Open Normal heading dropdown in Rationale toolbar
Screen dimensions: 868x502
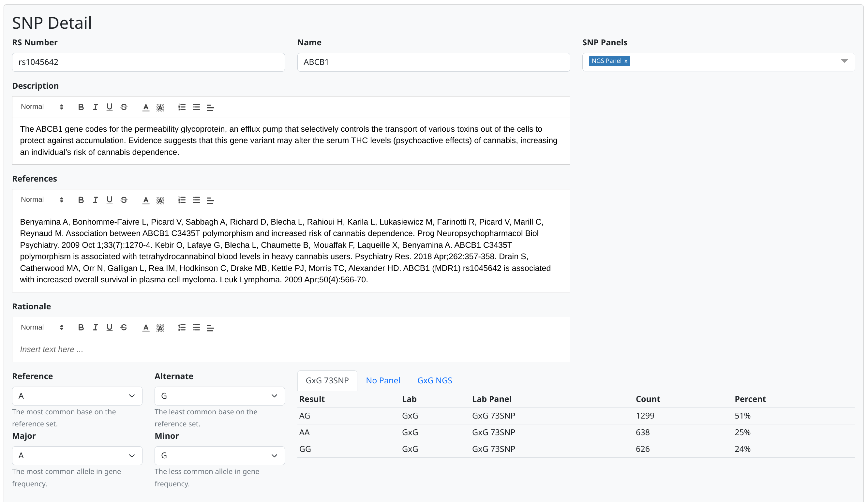point(42,327)
